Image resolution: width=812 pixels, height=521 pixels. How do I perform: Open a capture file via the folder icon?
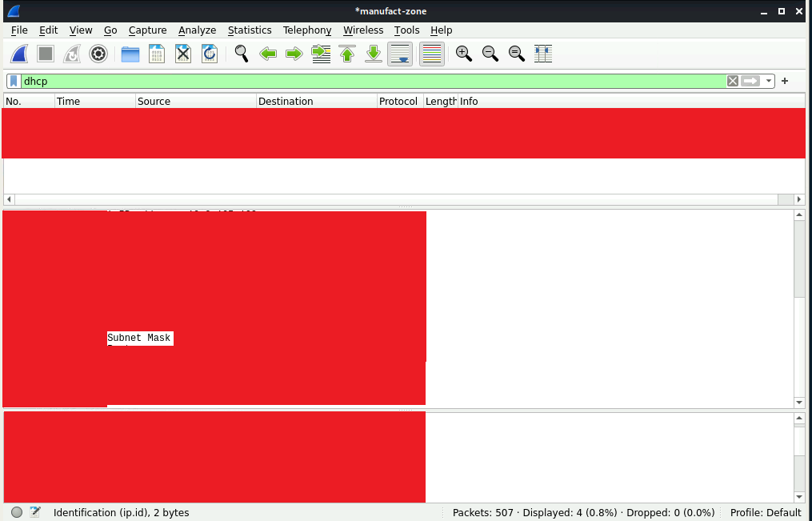tap(130, 54)
